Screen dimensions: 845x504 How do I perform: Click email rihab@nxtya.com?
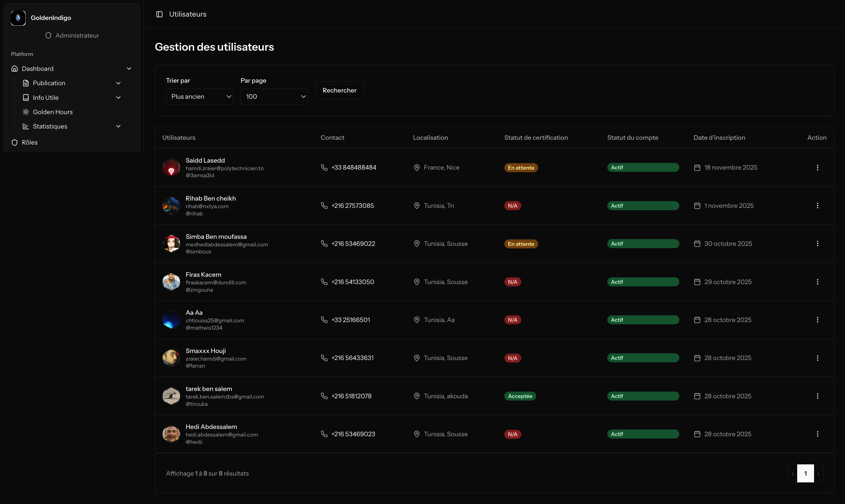pos(207,206)
